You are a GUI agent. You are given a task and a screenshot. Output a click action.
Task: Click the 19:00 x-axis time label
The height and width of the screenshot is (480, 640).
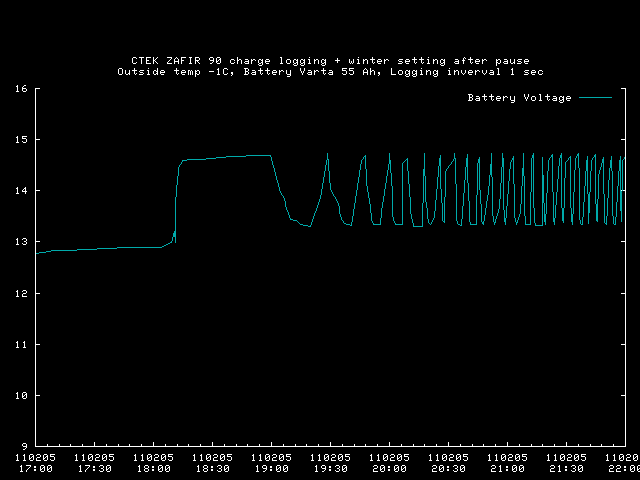[271, 468]
